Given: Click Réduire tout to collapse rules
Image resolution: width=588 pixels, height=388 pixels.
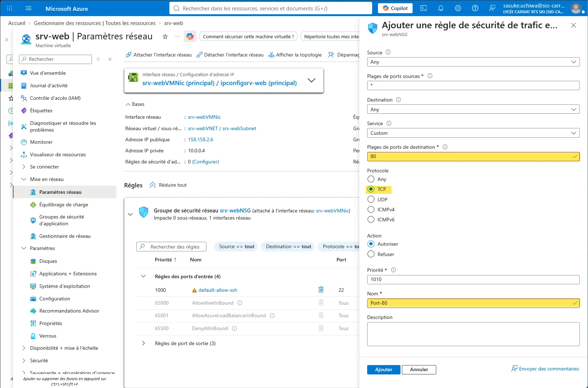Looking at the screenshot, I should [168, 185].
